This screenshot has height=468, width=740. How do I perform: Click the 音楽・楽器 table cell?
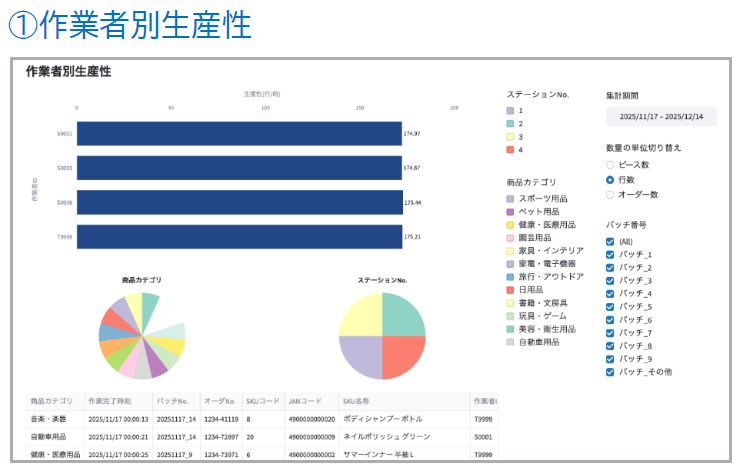tap(55, 419)
